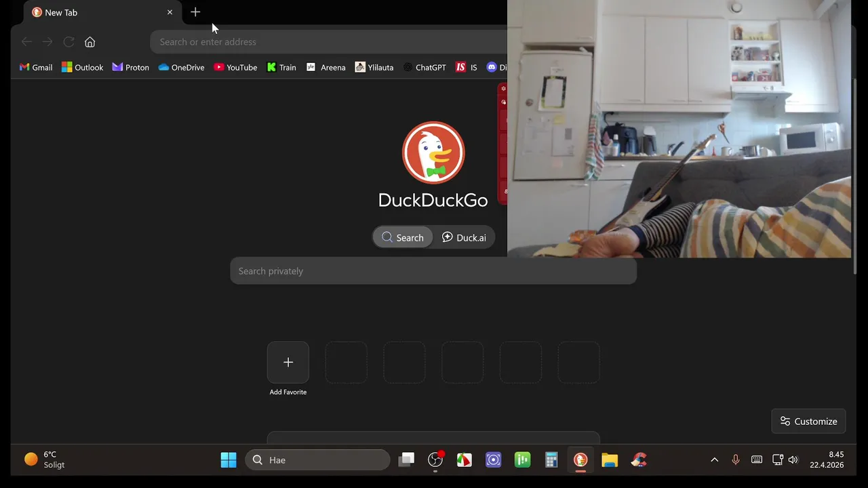Viewport: 868px width, 488px height.
Task: Open File Explorer from taskbar
Action: pos(610,460)
